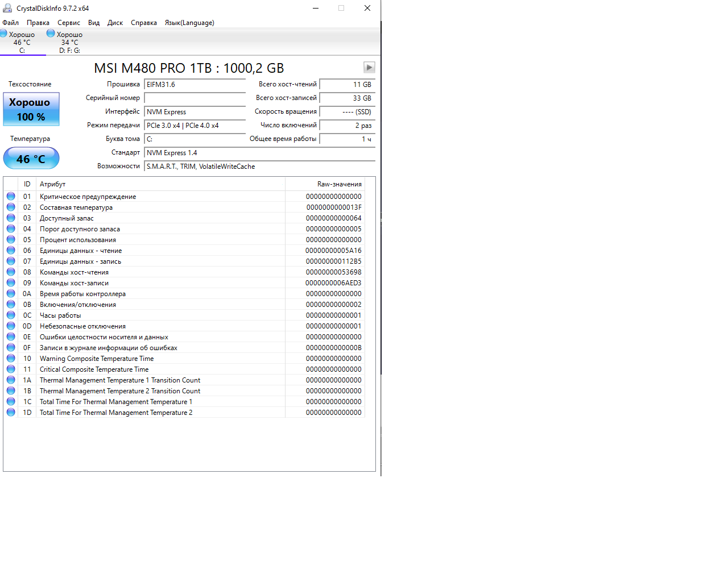Viewport: 728px width, 582px height.
Task: Click status icon for Команды хост-чтения row
Action: tap(11, 272)
